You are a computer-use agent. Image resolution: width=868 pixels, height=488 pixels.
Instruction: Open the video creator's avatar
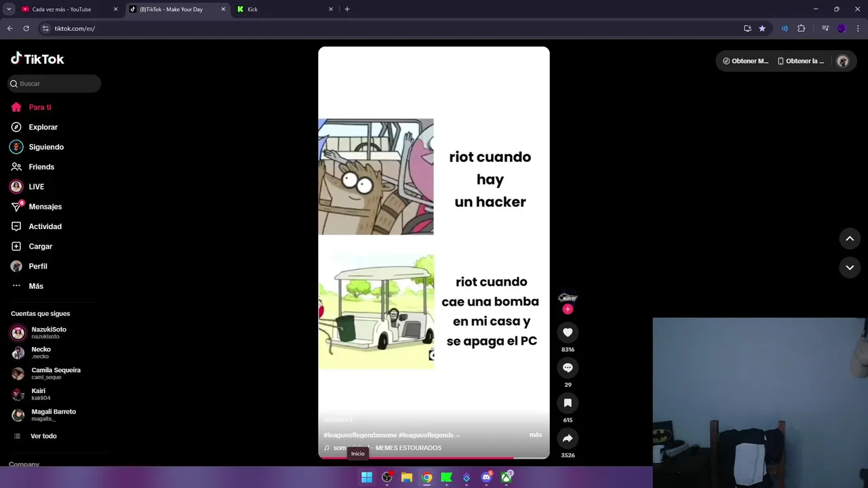[x=568, y=298]
